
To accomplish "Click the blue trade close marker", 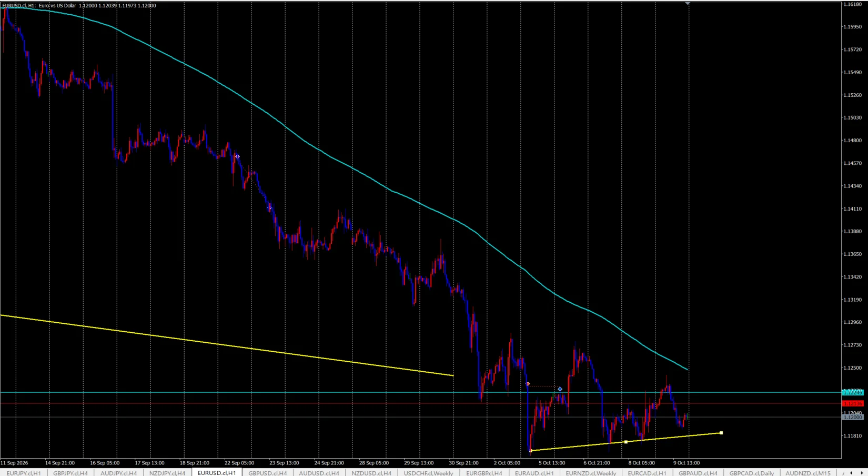I will coord(560,389).
